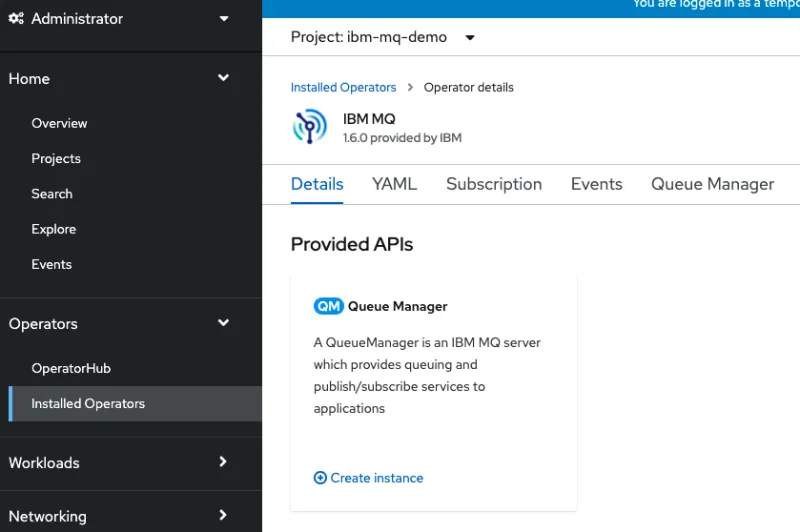This screenshot has width=800, height=532.
Task: Click the plus icon beside Create instance
Action: click(320, 478)
